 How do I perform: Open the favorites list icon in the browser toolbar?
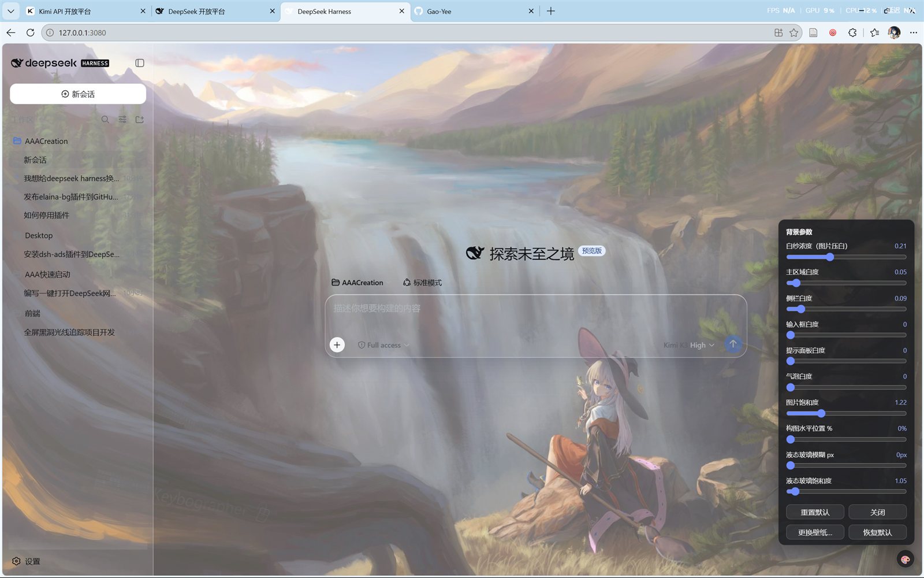874,33
